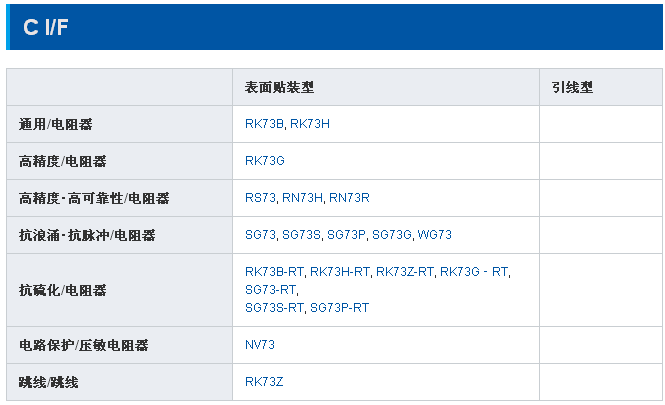Click the RK73Z jumper link
Viewport: 665px width, 405px height.
pyautogui.click(x=265, y=382)
